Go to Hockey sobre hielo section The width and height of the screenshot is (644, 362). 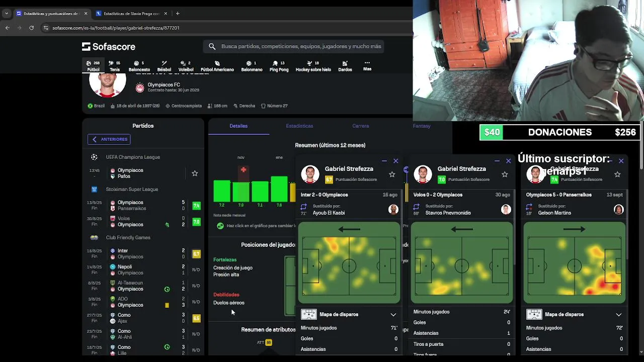click(x=313, y=66)
